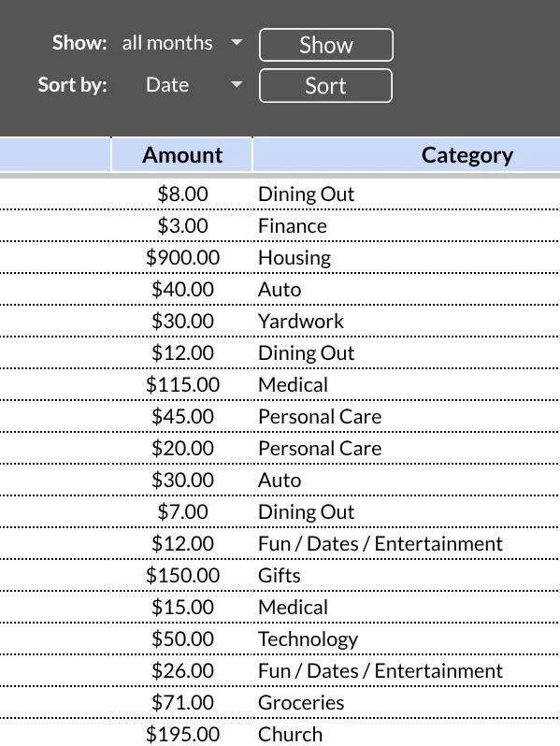This screenshot has height=746, width=560.
Task: Select the Yardwork category cell
Action: click(x=301, y=322)
